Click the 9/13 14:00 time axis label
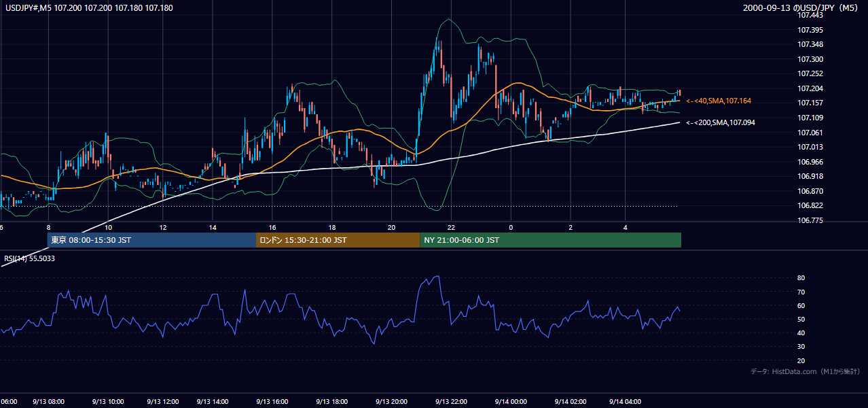Image resolution: width=868 pixels, height=408 pixels. tap(213, 402)
